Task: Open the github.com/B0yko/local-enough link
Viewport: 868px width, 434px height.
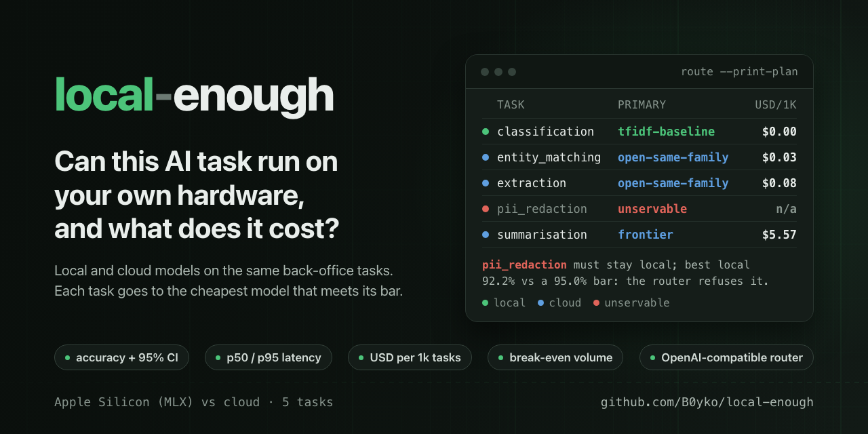Action: point(707,402)
